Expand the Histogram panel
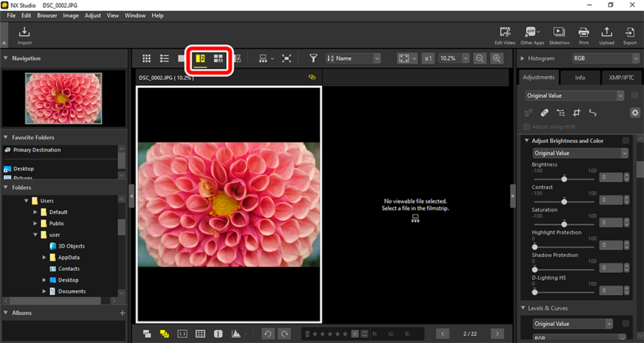The height and width of the screenshot is (343, 644). pyautogui.click(x=522, y=59)
